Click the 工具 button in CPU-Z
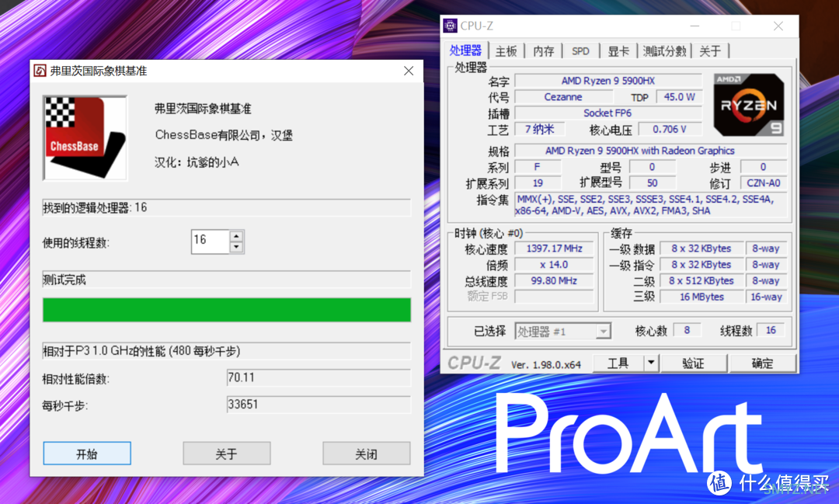 pos(618,363)
